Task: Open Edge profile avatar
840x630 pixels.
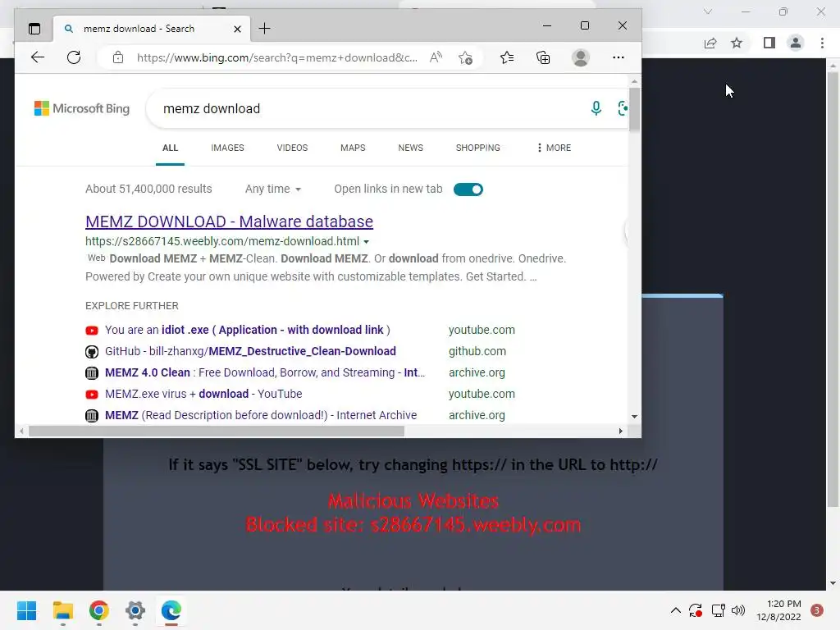Action: pos(581,57)
